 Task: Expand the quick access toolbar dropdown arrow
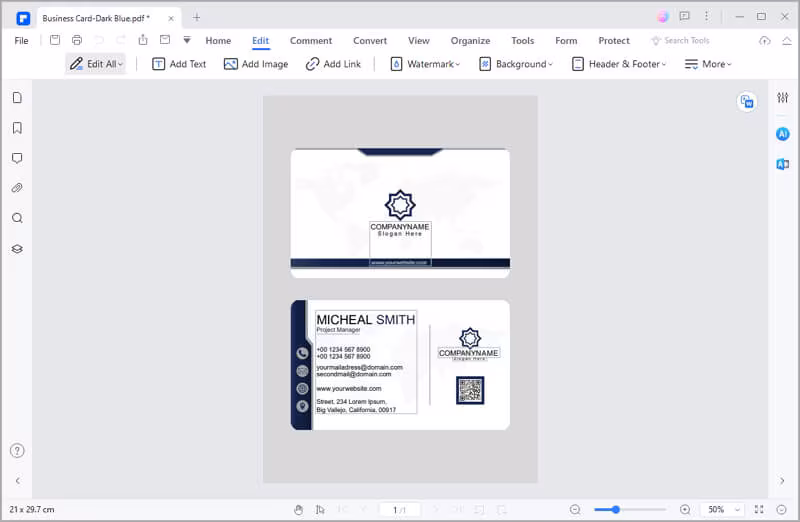click(187, 40)
